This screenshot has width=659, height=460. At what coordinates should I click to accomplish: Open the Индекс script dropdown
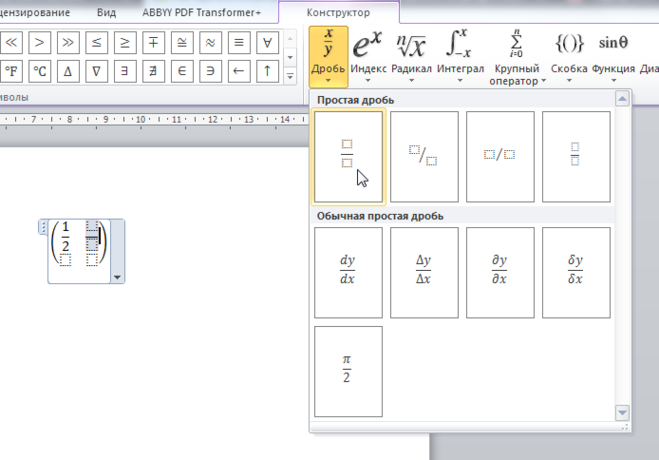(x=368, y=57)
